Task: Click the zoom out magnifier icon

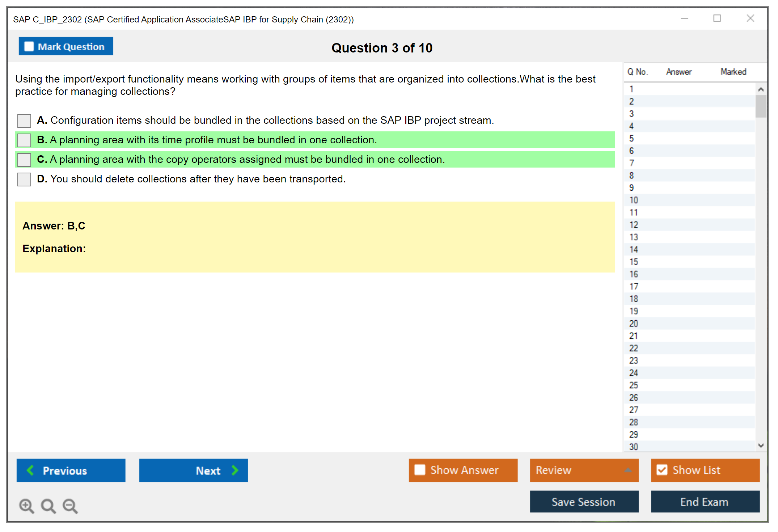Action: pyautogui.click(x=70, y=505)
